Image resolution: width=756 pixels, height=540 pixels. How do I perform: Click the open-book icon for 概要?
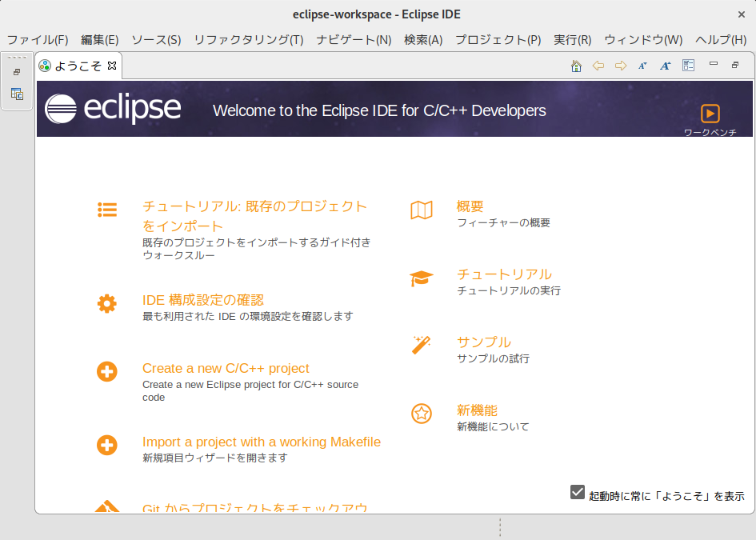(422, 210)
